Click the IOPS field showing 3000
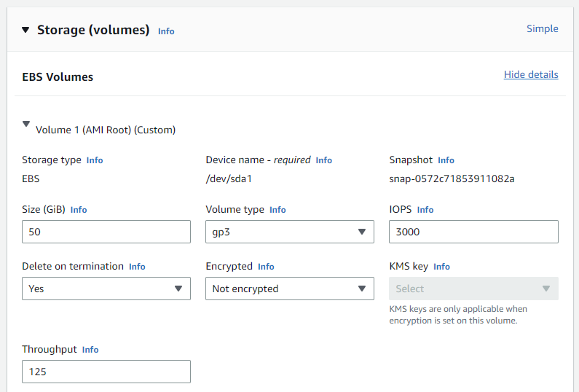This screenshot has height=392, width=579. [x=474, y=232]
